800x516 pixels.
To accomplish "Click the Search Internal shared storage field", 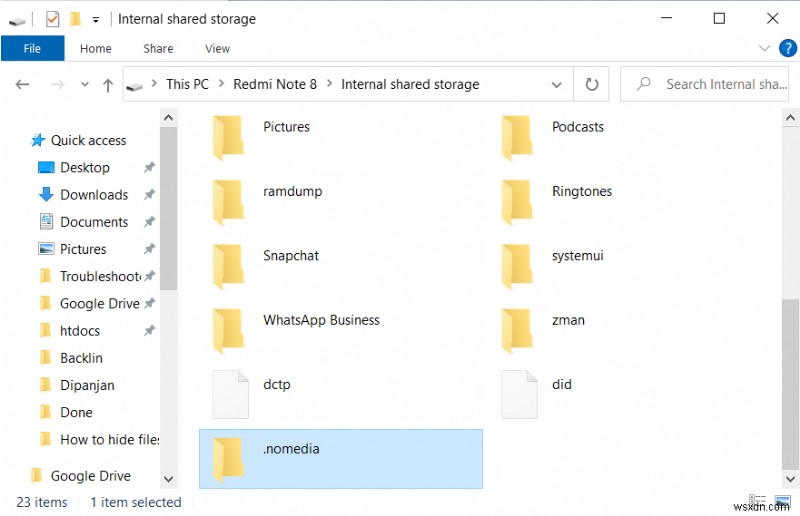I will pos(704,84).
